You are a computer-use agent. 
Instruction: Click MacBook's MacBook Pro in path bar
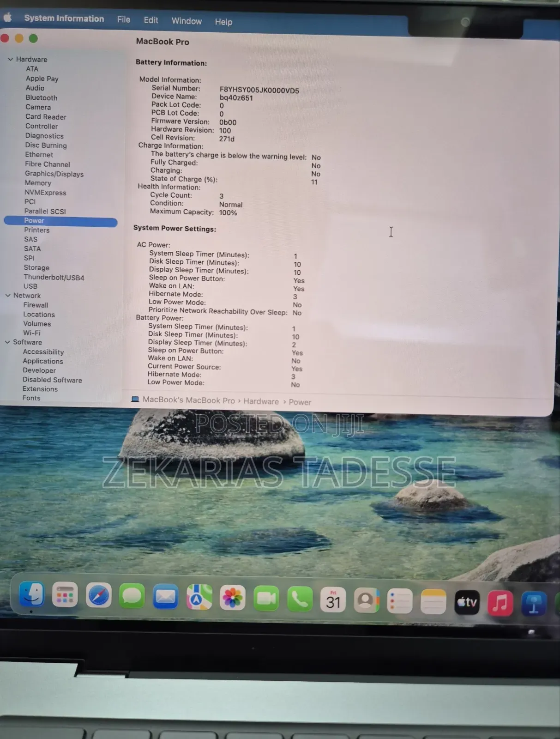tap(188, 400)
